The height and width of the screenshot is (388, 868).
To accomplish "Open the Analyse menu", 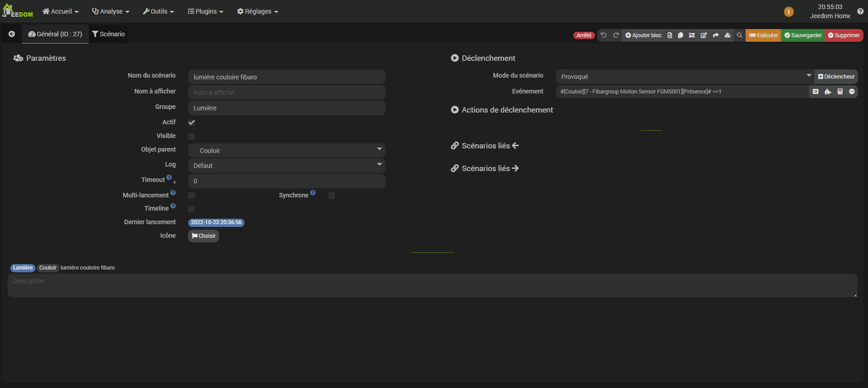I will [111, 11].
